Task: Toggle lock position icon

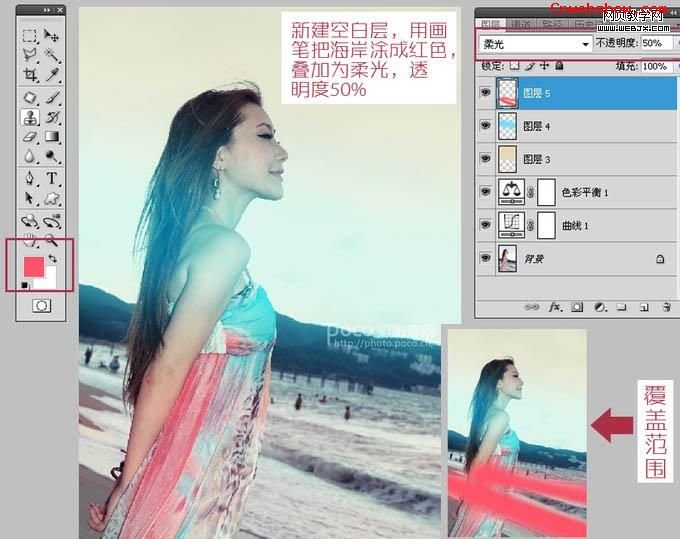Action: [x=544, y=66]
